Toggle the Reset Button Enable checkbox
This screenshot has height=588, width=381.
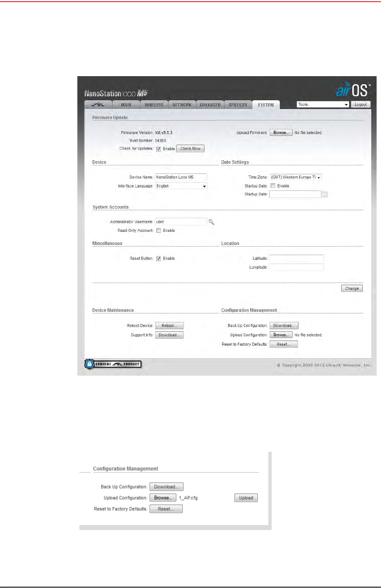tap(158, 258)
